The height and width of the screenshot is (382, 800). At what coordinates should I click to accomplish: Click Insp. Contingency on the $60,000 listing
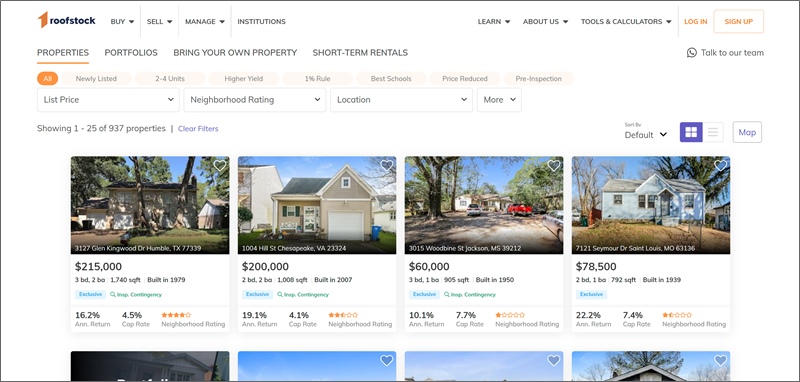470,294
